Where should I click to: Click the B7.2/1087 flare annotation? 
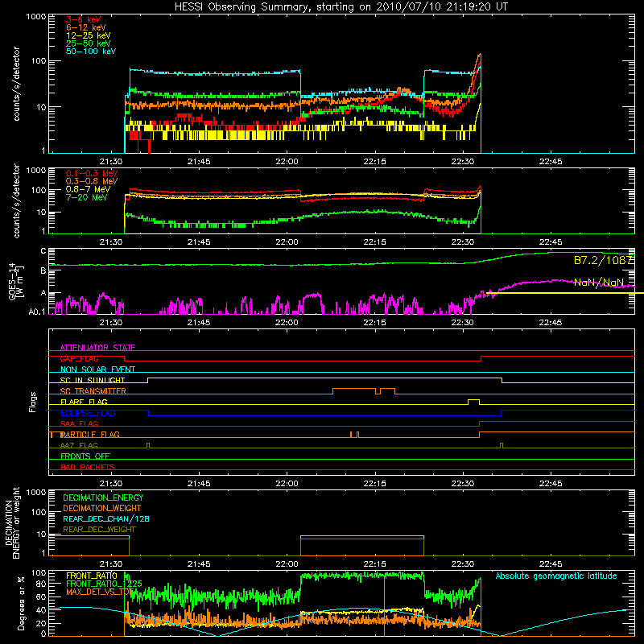point(602,260)
